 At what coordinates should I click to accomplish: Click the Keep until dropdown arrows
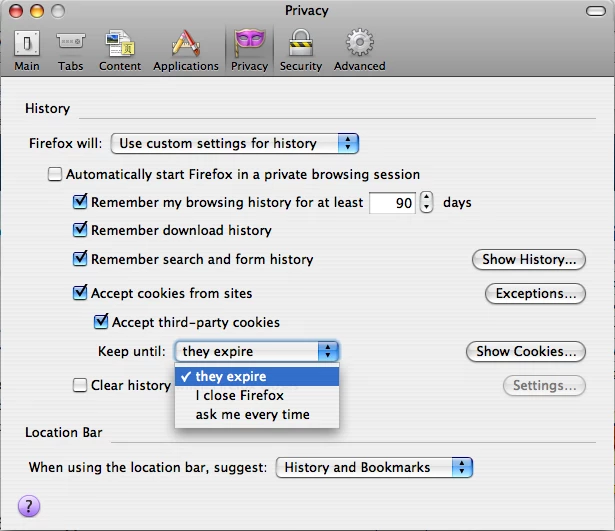[x=328, y=351]
